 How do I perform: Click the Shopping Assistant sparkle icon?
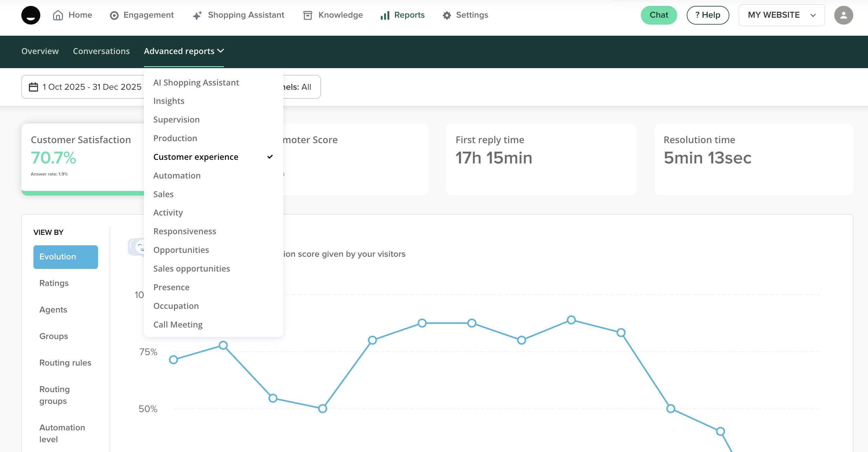197,15
